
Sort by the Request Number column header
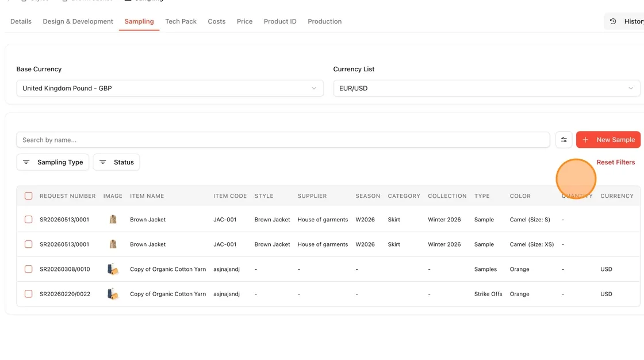tap(68, 196)
